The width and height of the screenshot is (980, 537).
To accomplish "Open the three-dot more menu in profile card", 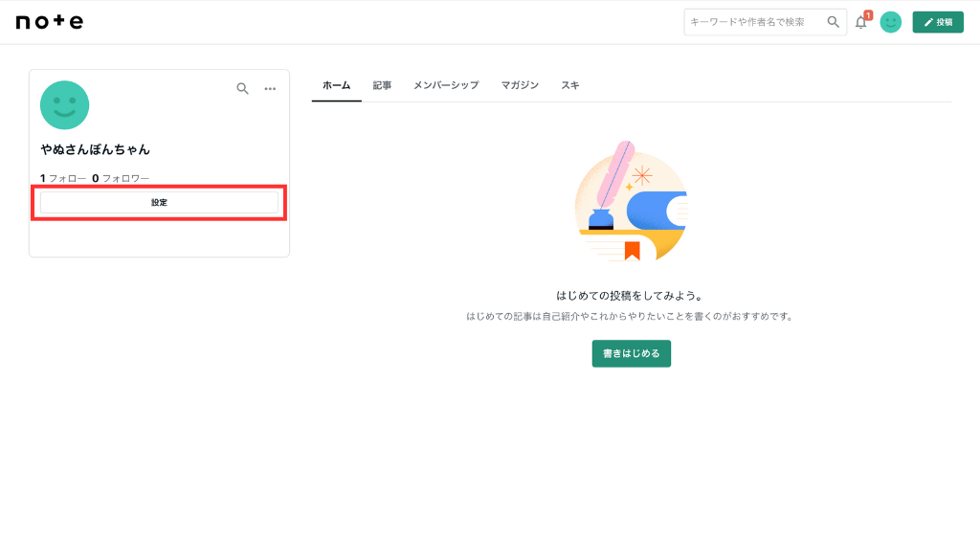I will [x=270, y=89].
